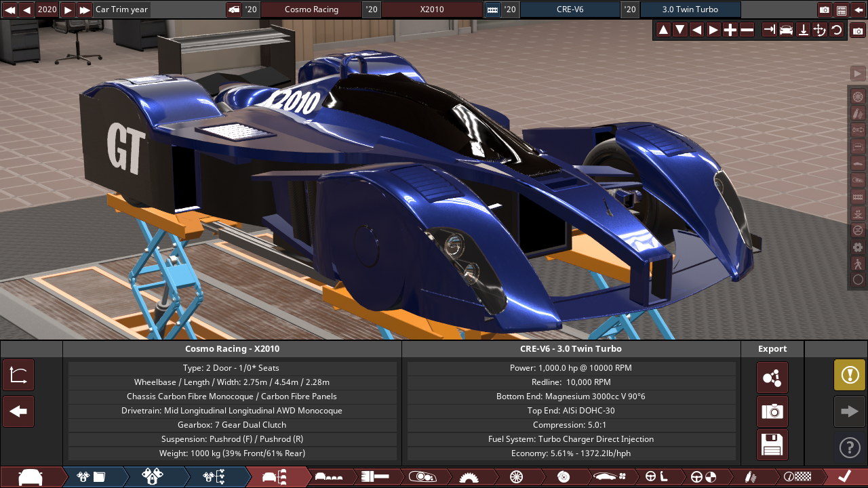Click the free-move axis camera icon
868x488 pixels.
coord(820,30)
